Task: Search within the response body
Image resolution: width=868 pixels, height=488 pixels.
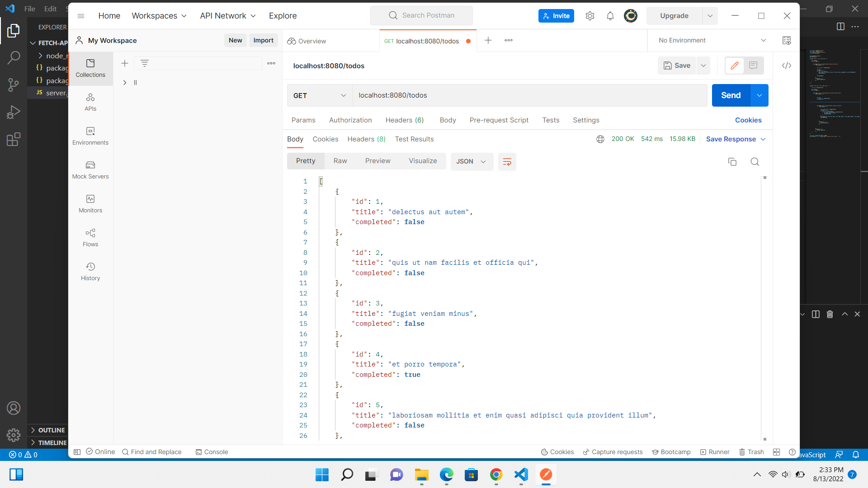Action: (755, 162)
